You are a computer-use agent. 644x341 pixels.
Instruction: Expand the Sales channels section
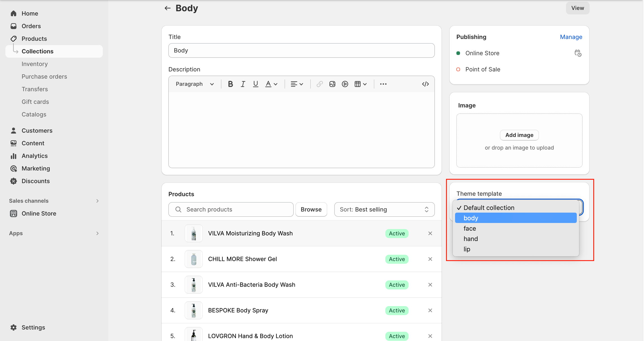coord(97,201)
